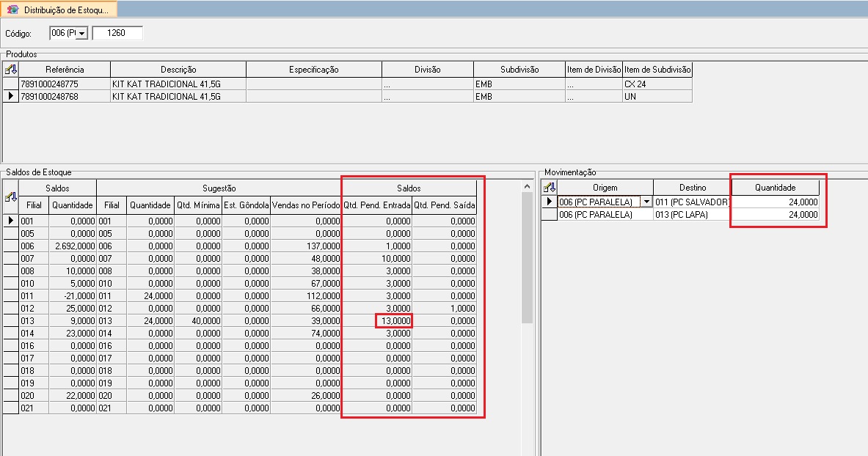Click the Distribuição de Estoque tab icon

(x=12, y=10)
